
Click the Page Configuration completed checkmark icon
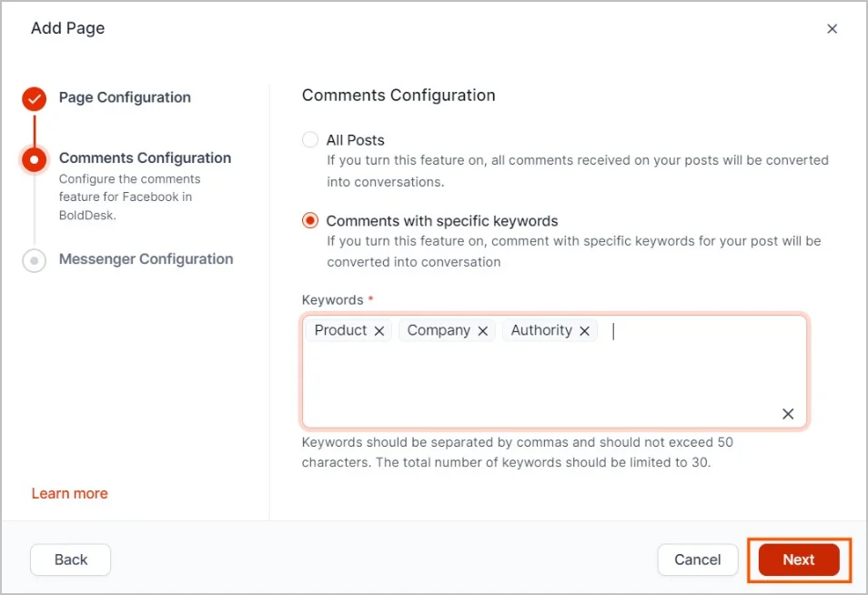click(x=34, y=99)
